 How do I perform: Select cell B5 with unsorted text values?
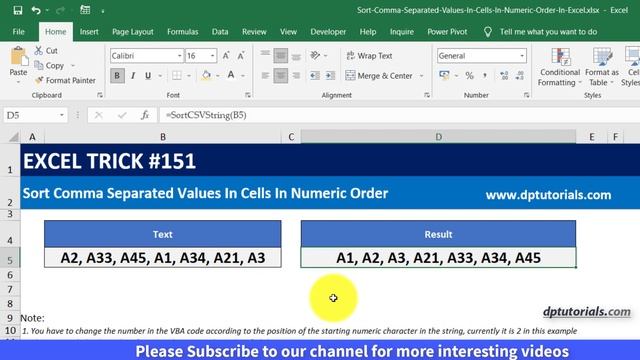click(163, 258)
